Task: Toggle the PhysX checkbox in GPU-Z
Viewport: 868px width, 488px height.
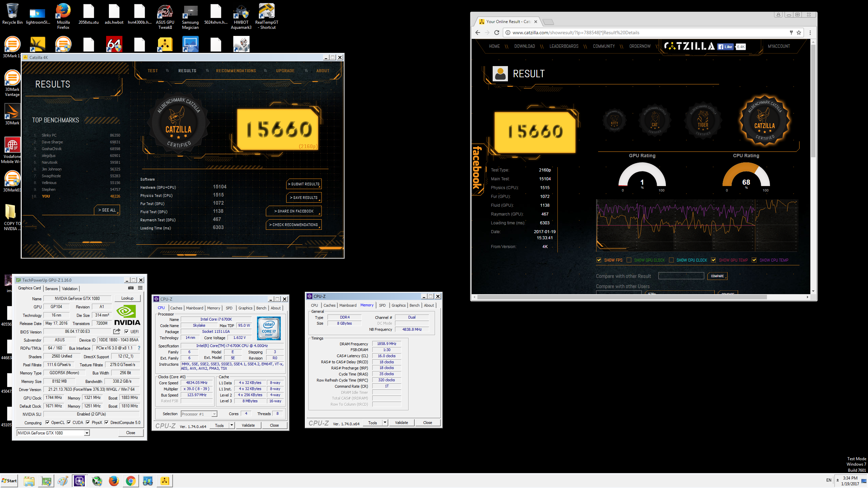Action: click(88, 422)
